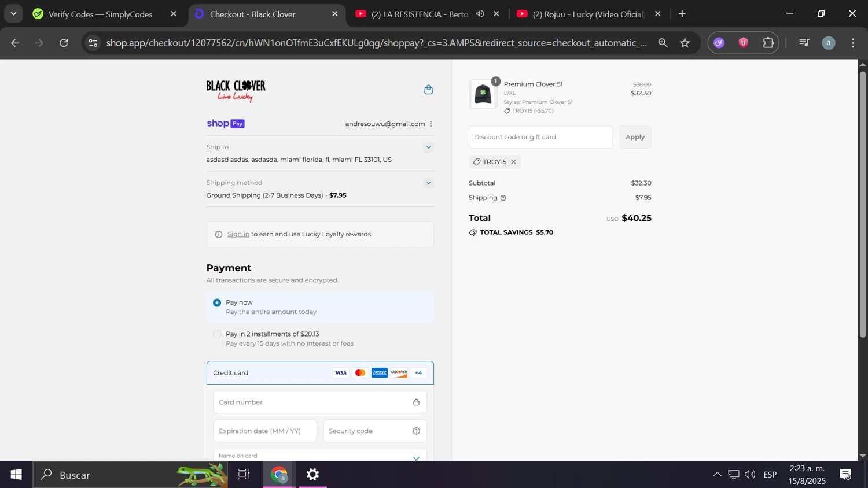Viewport: 868px width, 488px height.
Task: Open the tab search dropdown arrow
Action: pyautogui.click(x=13, y=14)
